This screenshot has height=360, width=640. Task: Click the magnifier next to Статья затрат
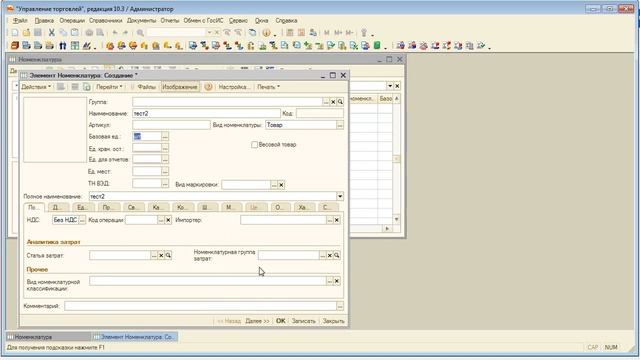pyautogui.click(x=168, y=256)
